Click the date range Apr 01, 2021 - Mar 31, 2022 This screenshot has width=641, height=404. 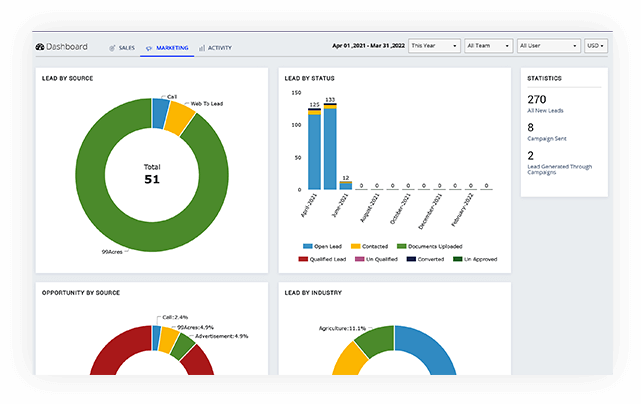pos(368,46)
